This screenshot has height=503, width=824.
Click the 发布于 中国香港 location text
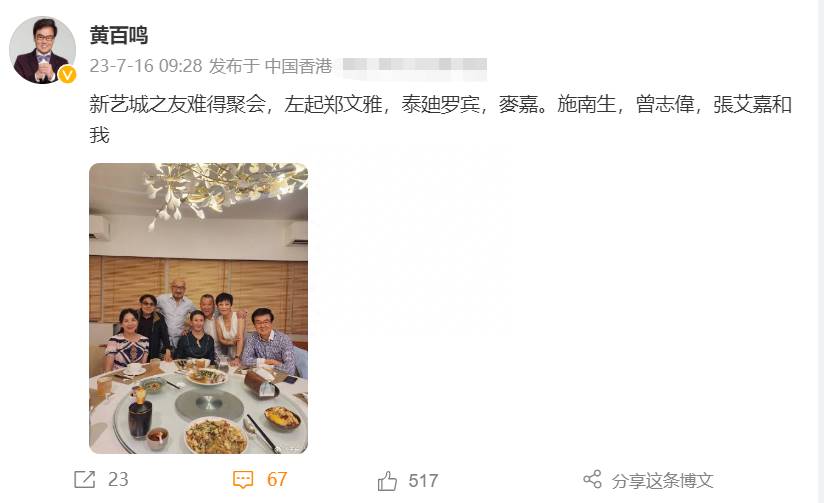[271, 66]
